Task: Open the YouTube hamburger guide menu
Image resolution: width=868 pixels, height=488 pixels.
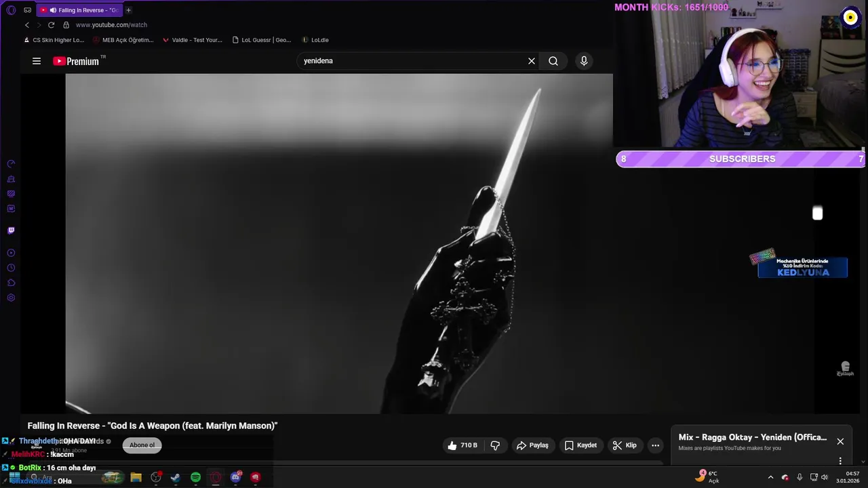Action: (37, 61)
